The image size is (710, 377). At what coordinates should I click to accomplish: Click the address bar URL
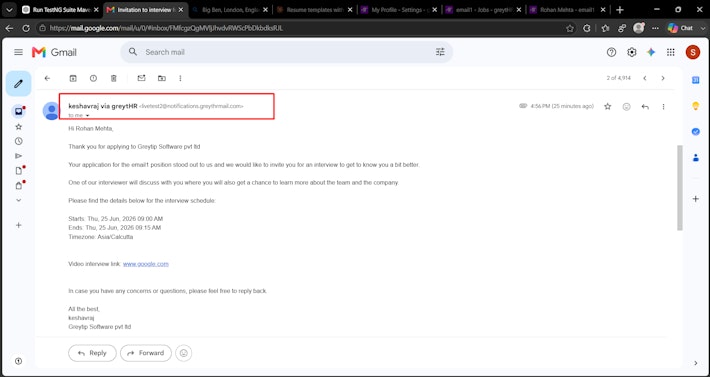click(167, 28)
